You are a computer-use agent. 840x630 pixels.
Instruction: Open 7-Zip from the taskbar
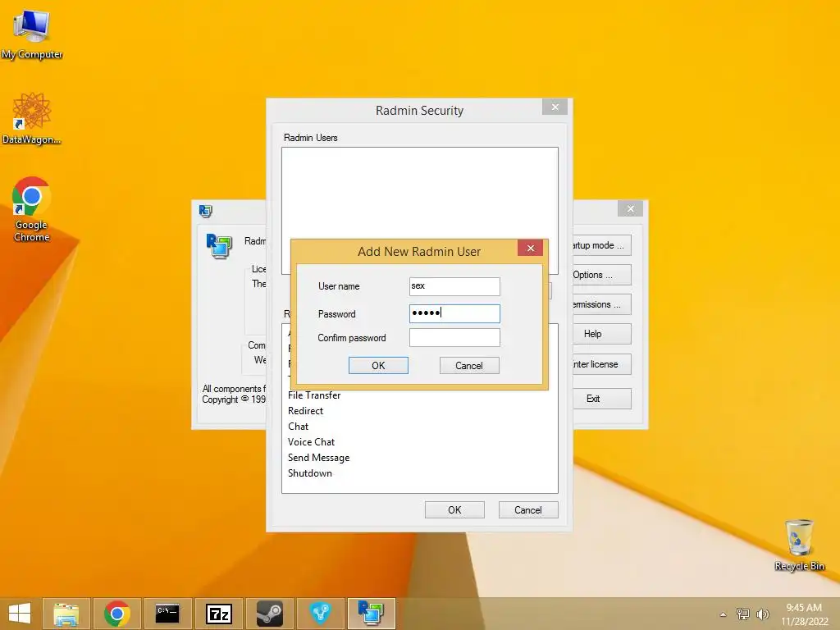[x=218, y=614]
